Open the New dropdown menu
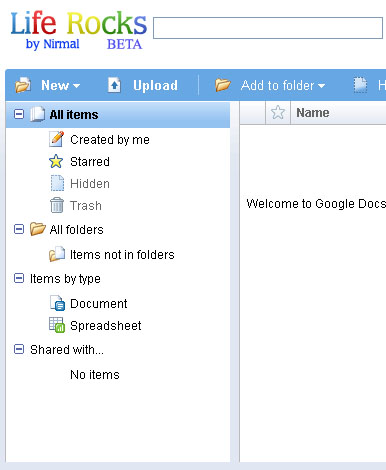386x470 pixels. 60,85
